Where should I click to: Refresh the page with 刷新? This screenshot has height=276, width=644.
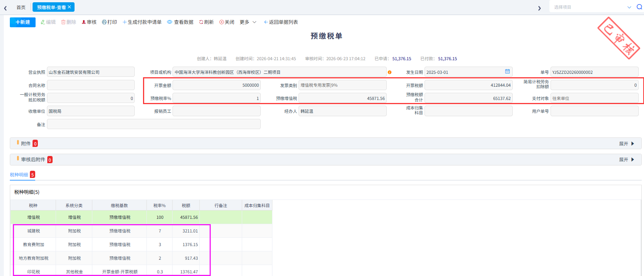tap(206, 22)
